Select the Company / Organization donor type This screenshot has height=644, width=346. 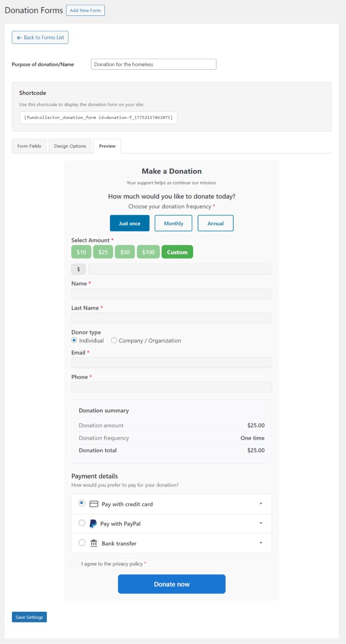pos(114,340)
